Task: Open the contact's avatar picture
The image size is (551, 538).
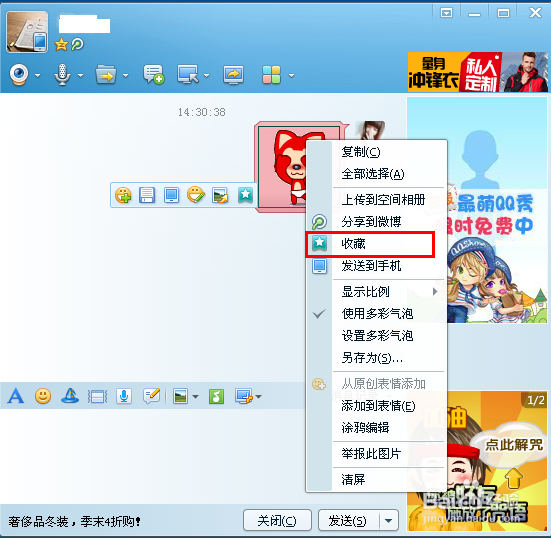Action: tap(27, 32)
